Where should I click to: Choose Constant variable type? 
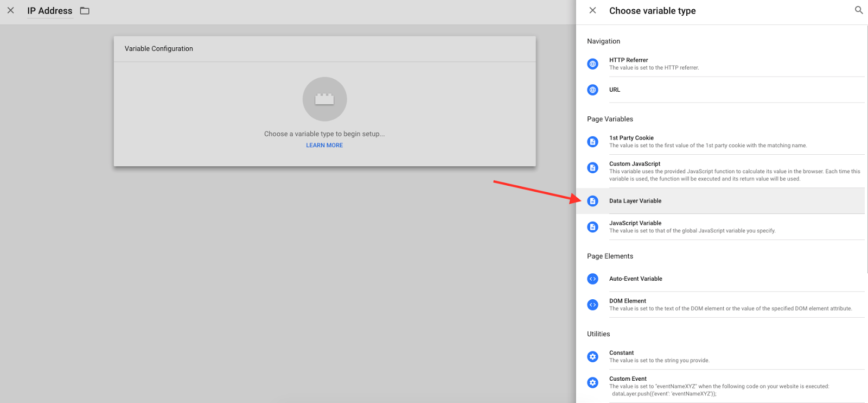point(720,357)
